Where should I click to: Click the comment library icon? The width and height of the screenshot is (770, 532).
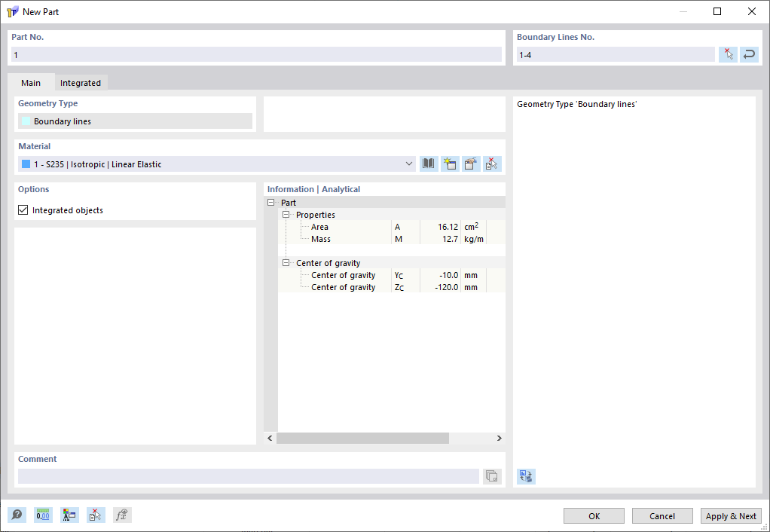(x=492, y=476)
